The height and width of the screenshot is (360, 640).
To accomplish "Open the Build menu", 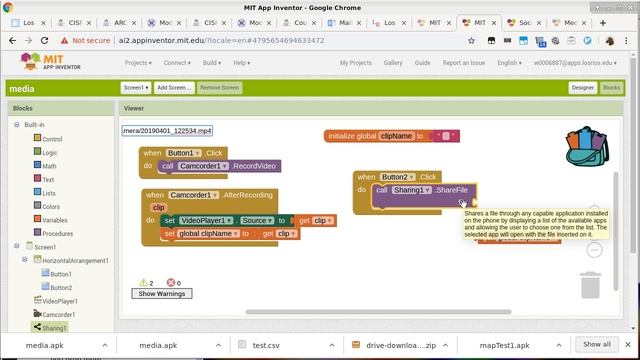I will point(211,63).
